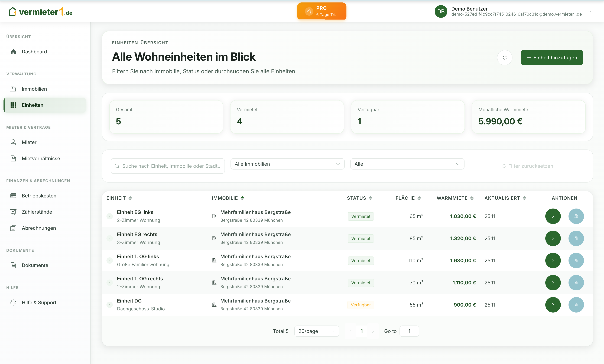Select Immobilien in the sidebar
The image size is (604, 364).
(x=34, y=89)
